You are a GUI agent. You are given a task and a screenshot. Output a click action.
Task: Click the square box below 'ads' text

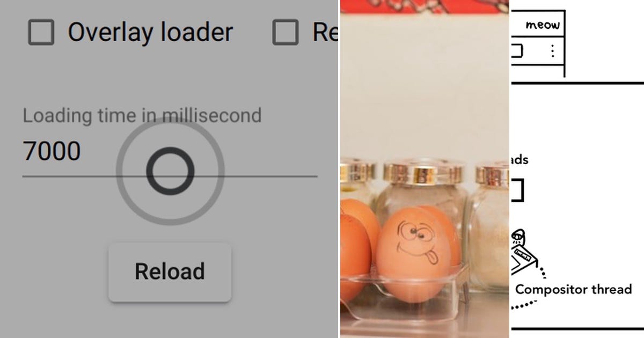point(516,190)
